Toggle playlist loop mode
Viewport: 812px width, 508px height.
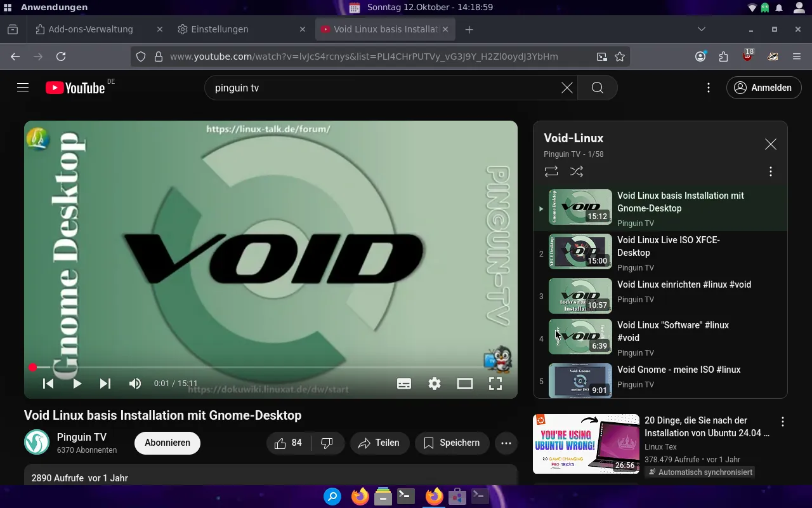click(x=551, y=171)
